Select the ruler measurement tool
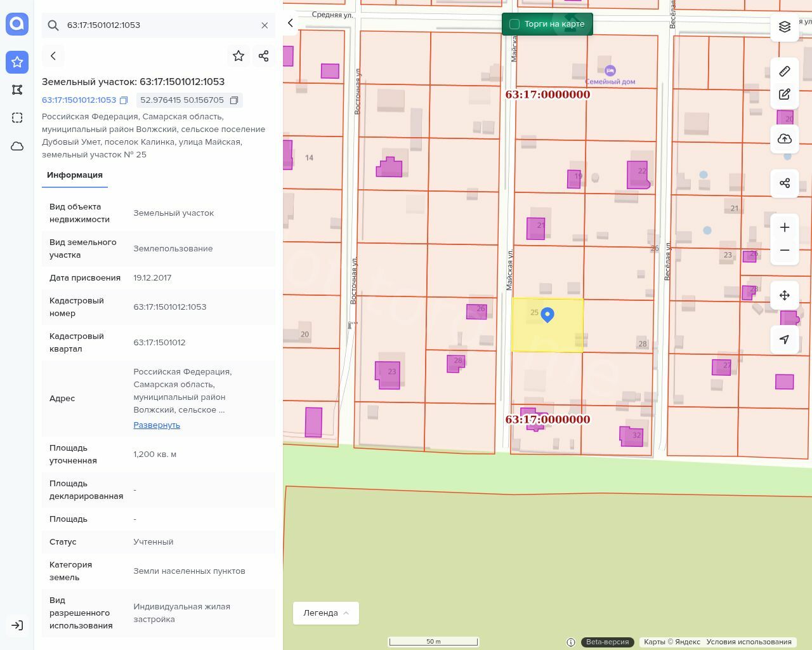 (x=785, y=71)
